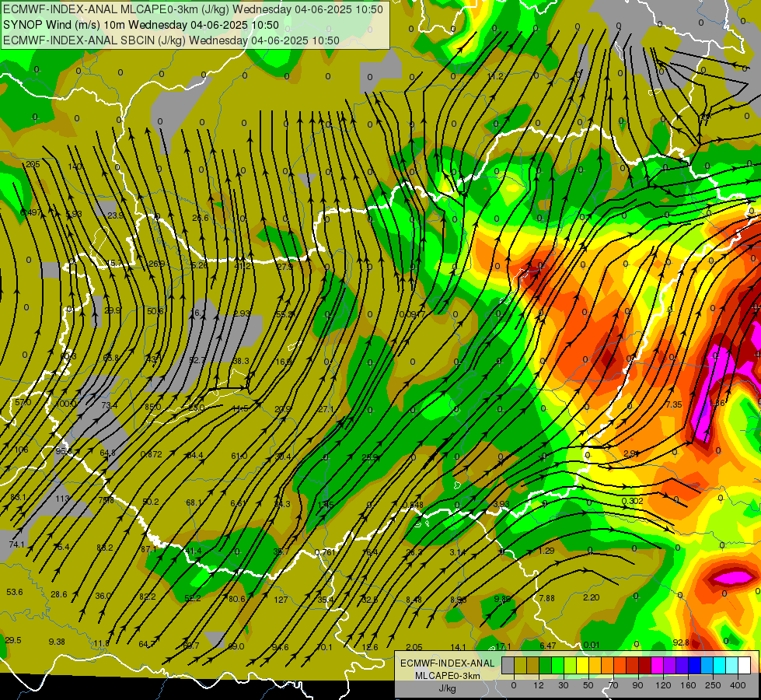Click the SBCIN title line at top

click(x=171, y=40)
